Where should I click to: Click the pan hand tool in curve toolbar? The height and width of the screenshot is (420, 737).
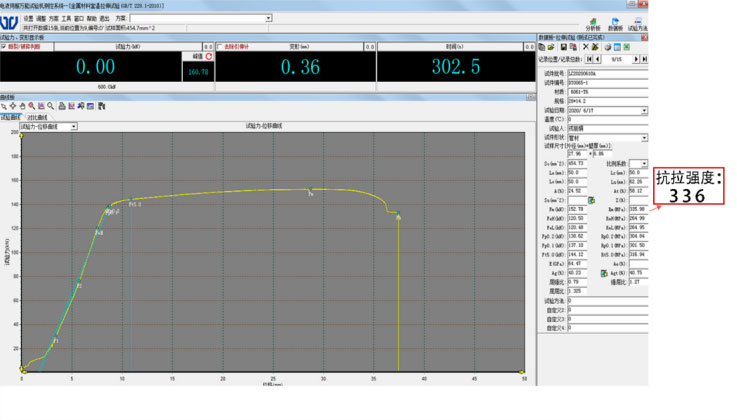pyautogui.click(x=23, y=105)
